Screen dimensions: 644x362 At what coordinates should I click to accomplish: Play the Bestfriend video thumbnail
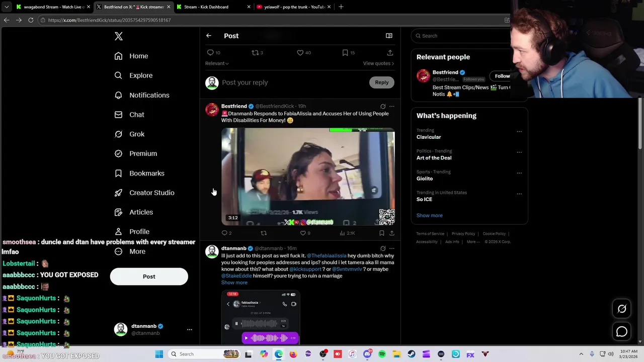click(308, 176)
